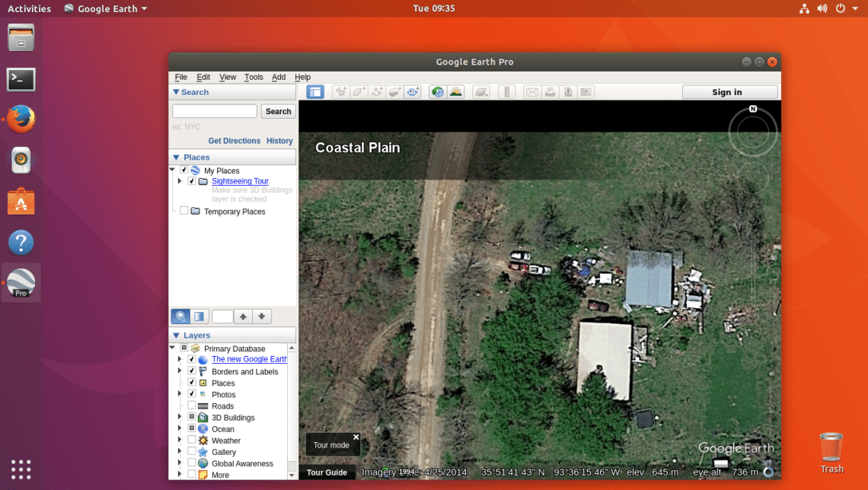The height and width of the screenshot is (490, 868).
Task: Open the File menu
Action: pyautogui.click(x=181, y=77)
